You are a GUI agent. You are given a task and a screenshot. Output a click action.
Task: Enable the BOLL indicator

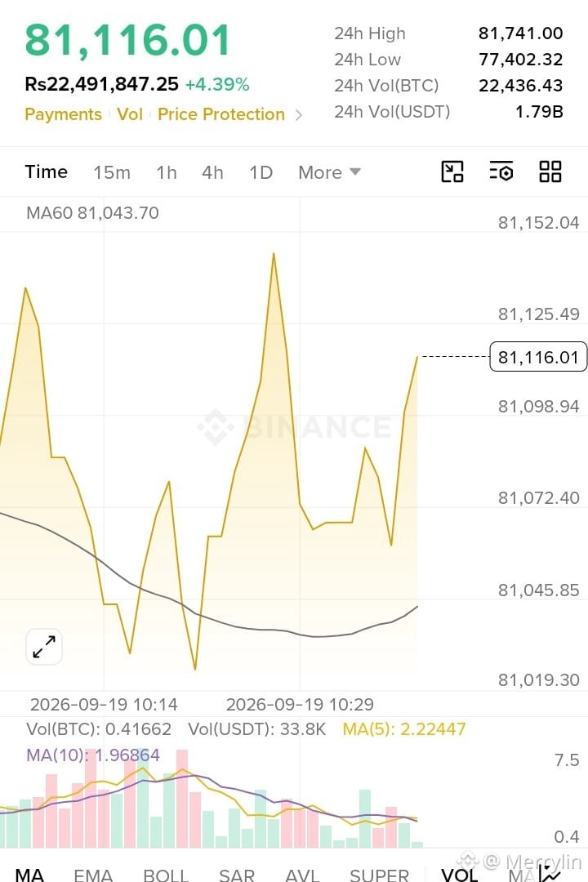point(166,875)
